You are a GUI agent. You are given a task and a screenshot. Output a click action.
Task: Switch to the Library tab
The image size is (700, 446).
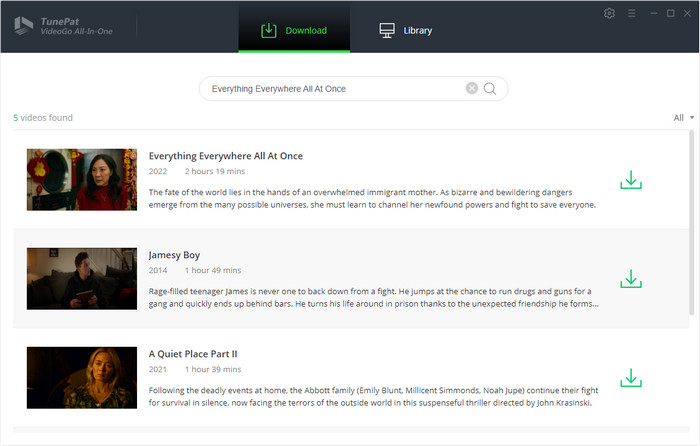click(x=406, y=30)
